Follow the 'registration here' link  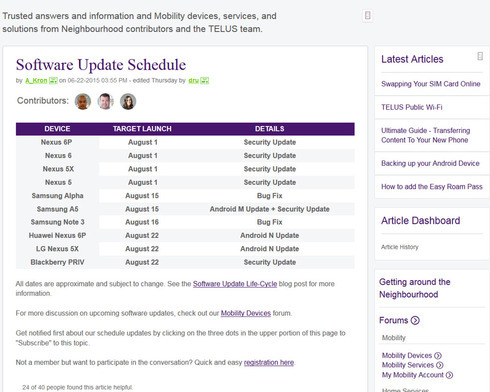point(269,362)
